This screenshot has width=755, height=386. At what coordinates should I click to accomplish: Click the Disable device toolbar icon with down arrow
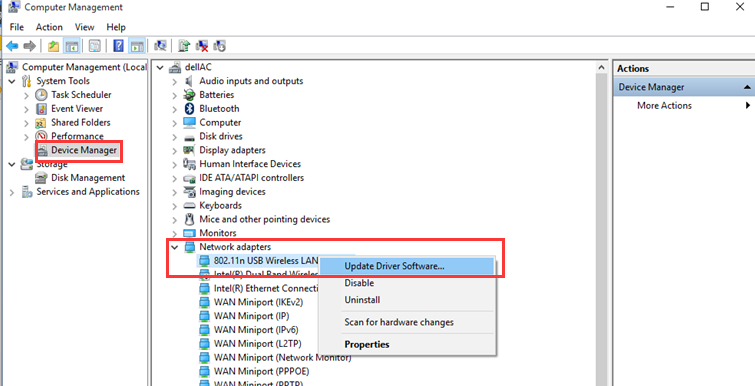pos(219,46)
